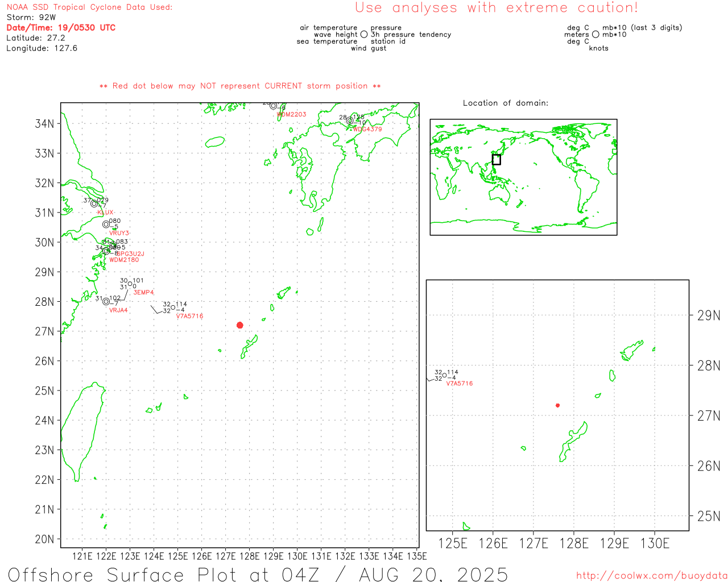Select V7A5716 label in the zoomed inset map
The height and width of the screenshot is (582, 728).
coord(460,384)
